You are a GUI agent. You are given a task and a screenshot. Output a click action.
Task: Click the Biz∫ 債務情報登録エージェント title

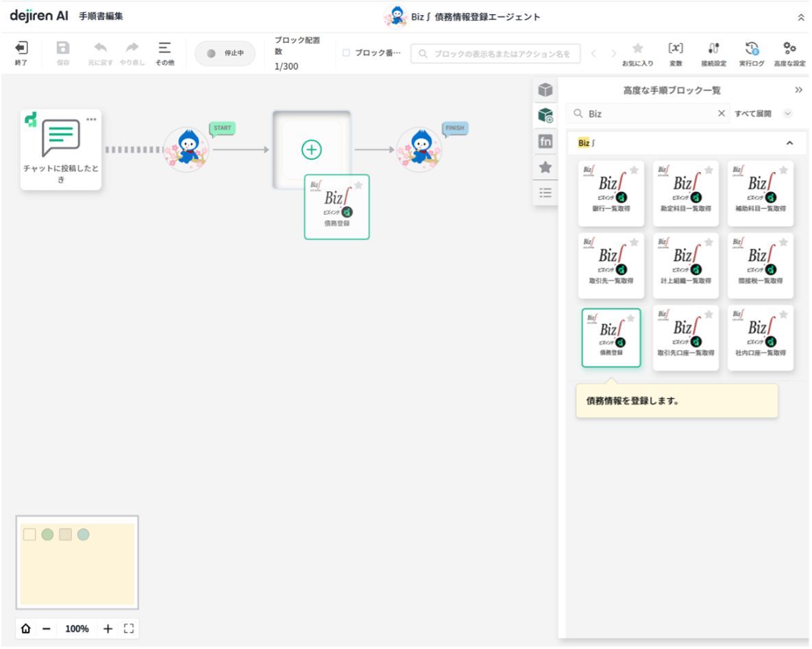click(476, 17)
